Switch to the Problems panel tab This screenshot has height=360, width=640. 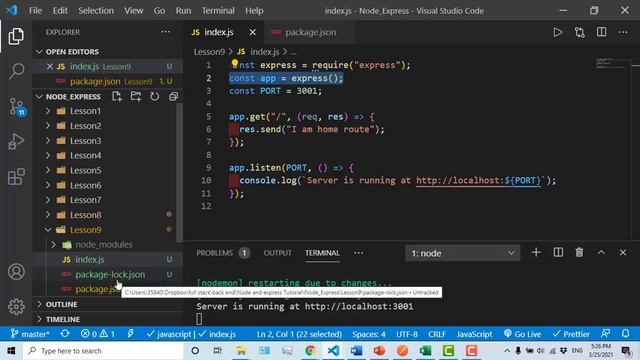223,253
